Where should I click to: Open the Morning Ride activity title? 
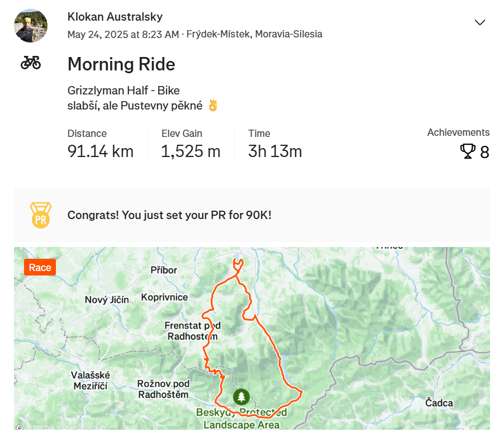click(x=121, y=64)
